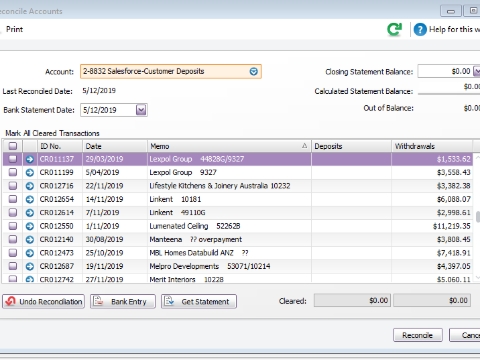Select memo 'Lumenated Ceiling 52262B'

[x=195, y=226]
